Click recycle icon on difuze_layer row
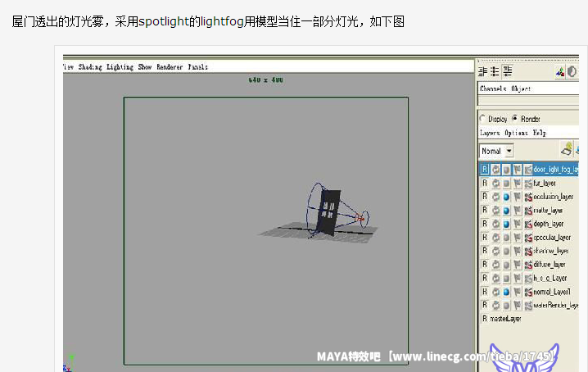This screenshot has width=588, height=372. click(x=495, y=265)
